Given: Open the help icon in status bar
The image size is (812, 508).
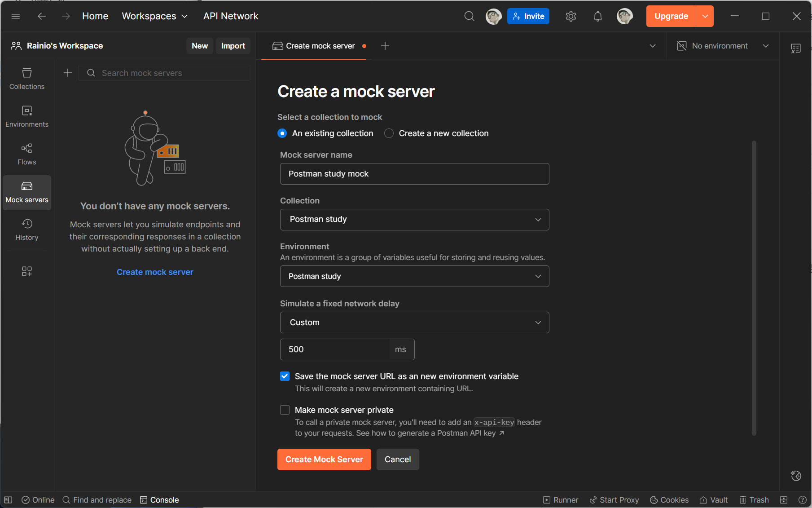Looking at the screenshot, I should pos(803,500).
